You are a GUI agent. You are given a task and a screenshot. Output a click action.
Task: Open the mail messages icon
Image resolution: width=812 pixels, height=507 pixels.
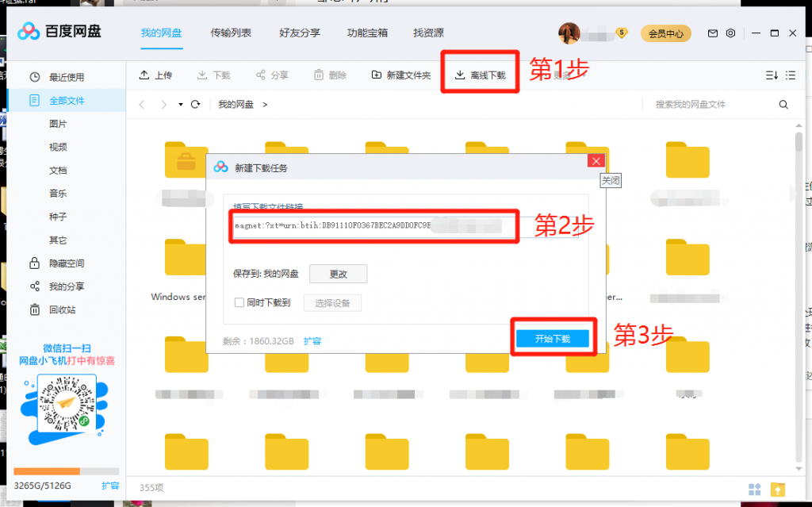click(x=713, y=33)
